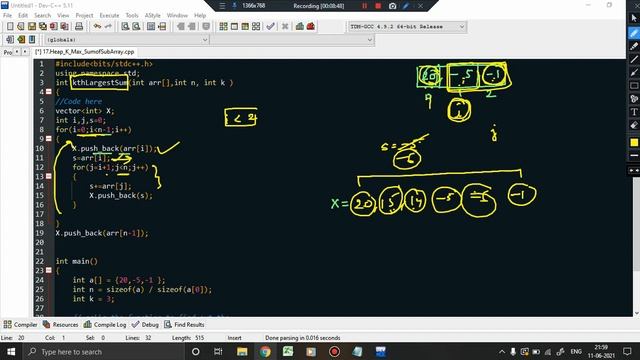The width and height of the screenshot is (640, 360).
Task: Pause the screen recording
Action: (364, 6)
